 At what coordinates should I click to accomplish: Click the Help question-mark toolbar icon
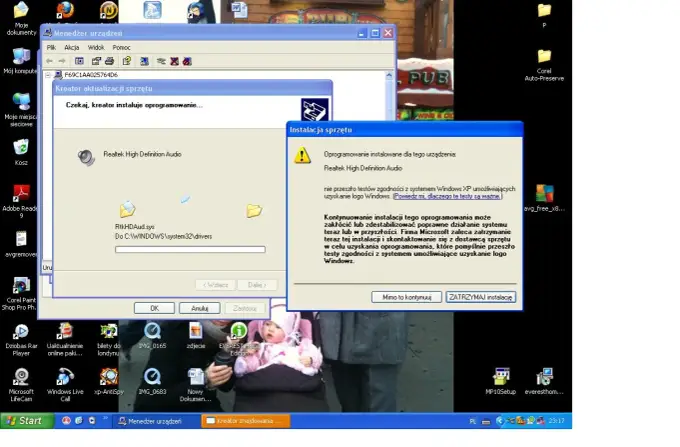(x=127, y=61)
